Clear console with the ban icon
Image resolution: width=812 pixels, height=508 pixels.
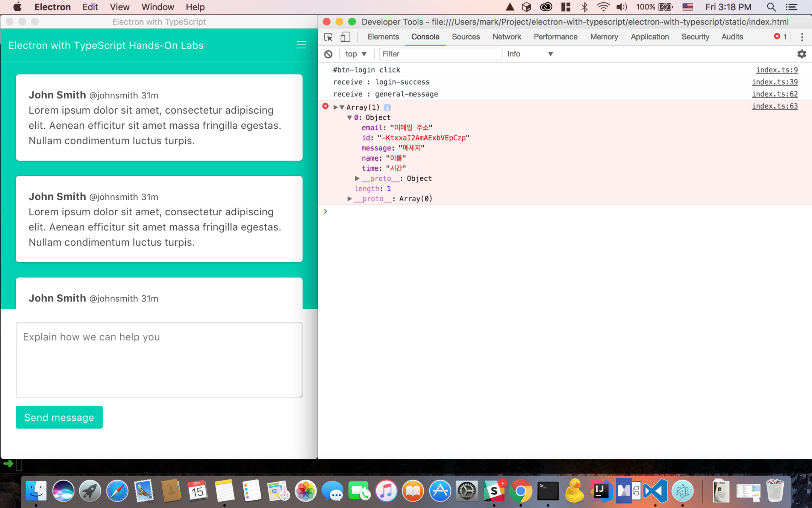[x=328, y=54]
